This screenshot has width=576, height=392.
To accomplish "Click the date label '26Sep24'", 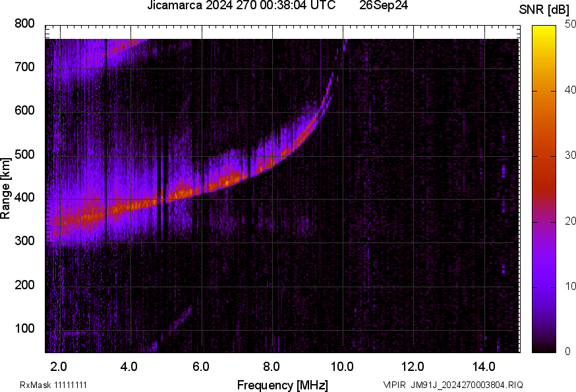I will click(x=384, y=5).
